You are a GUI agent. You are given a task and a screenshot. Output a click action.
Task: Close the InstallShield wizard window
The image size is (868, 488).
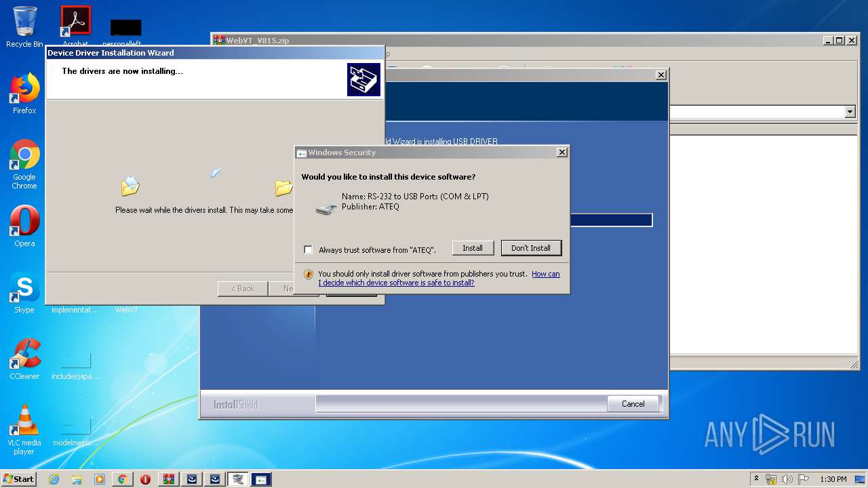661,75
